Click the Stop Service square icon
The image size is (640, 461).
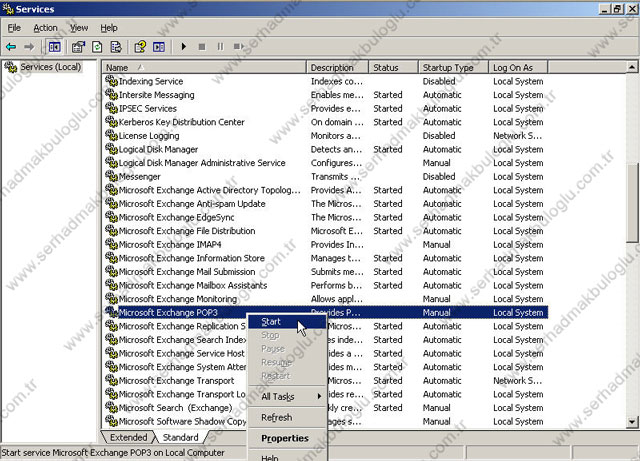click(202, 47)
